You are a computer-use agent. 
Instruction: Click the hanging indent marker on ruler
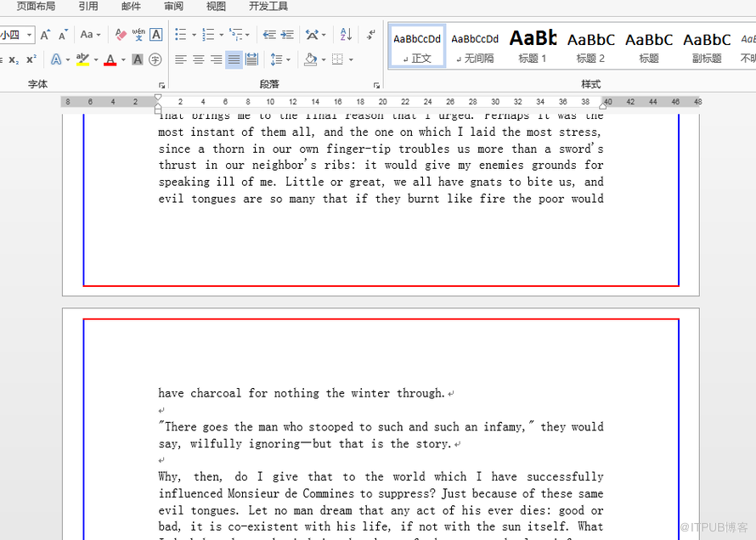point(158,106)
